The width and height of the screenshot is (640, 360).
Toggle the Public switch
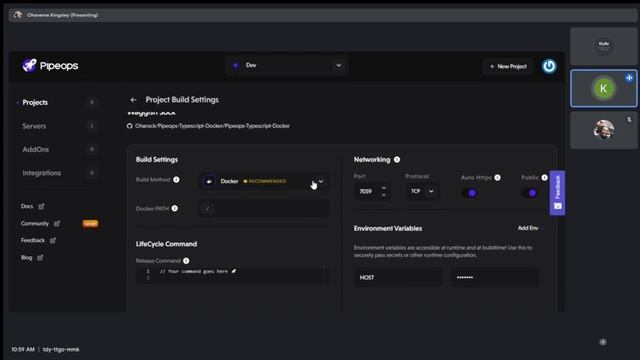pyautogui.click(x=530, y=193)
